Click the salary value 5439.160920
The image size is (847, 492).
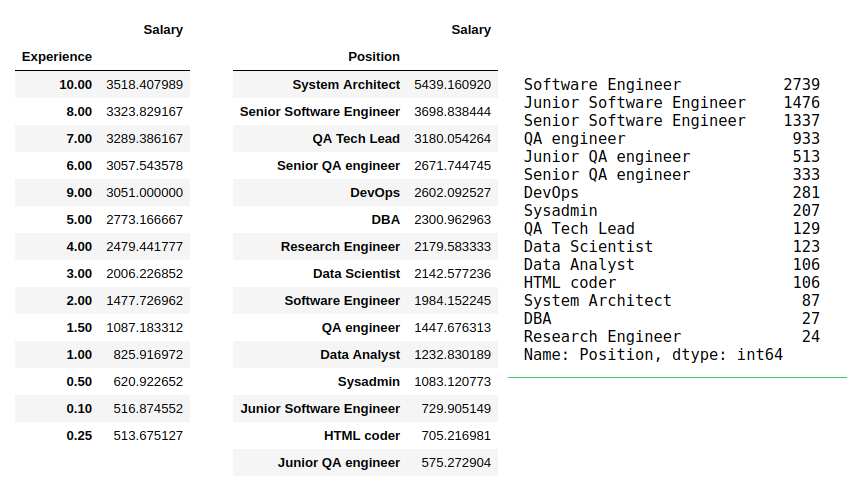click(x=452, y=85)
